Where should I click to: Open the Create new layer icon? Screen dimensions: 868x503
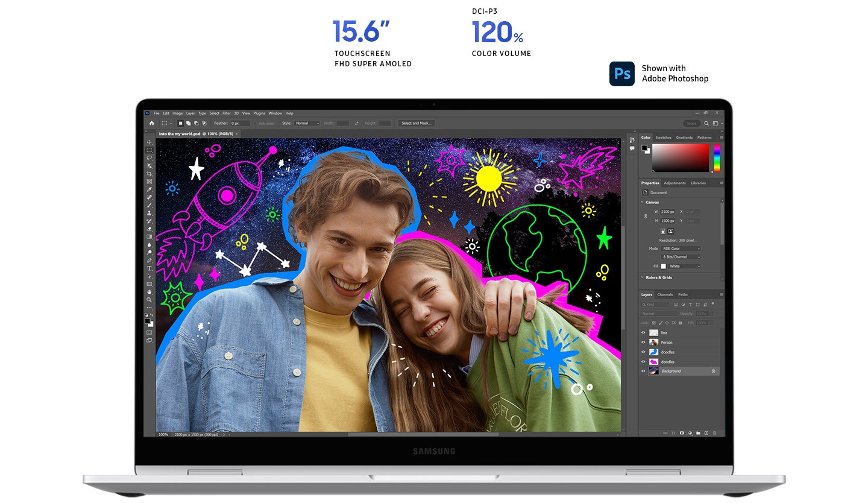pos(706,432)
